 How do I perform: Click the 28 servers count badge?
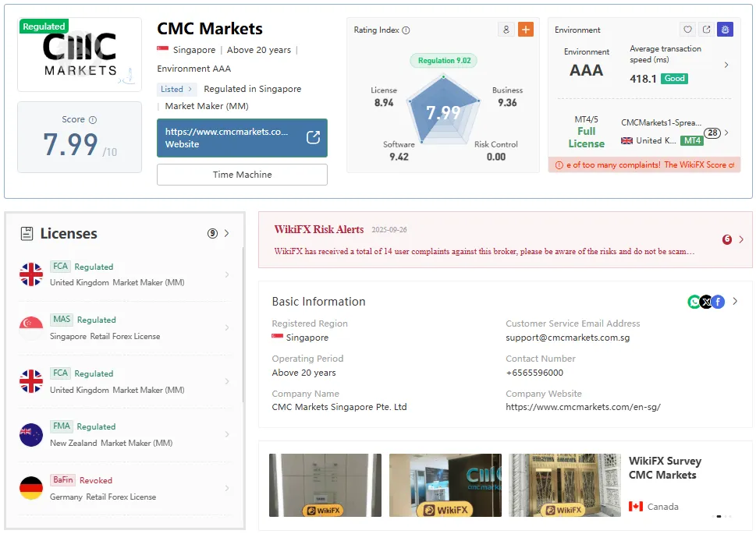click(712, 133)
